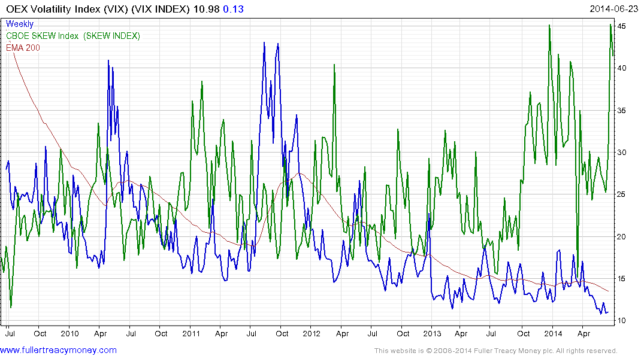Click the y-axis label 10

pos(621,321)
